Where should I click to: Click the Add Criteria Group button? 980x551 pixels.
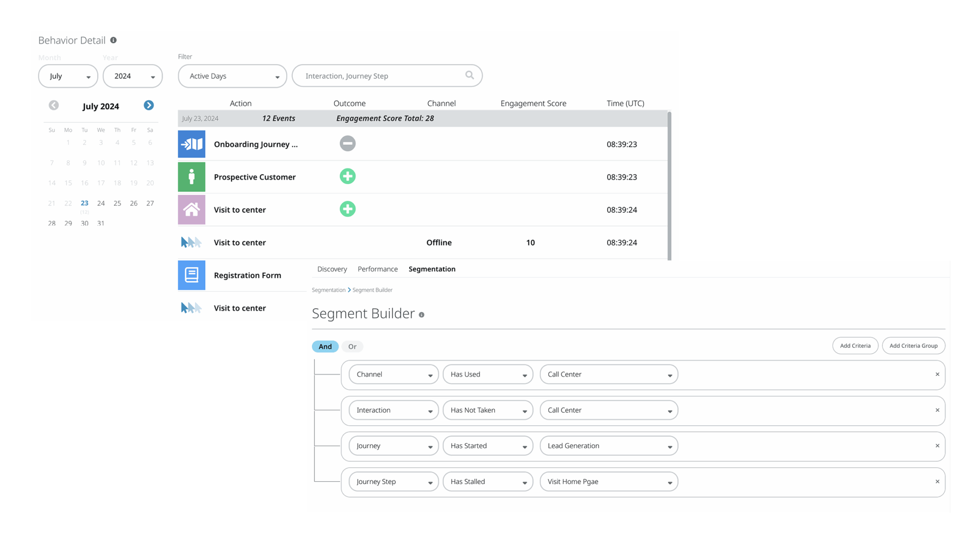coord(913,346)
